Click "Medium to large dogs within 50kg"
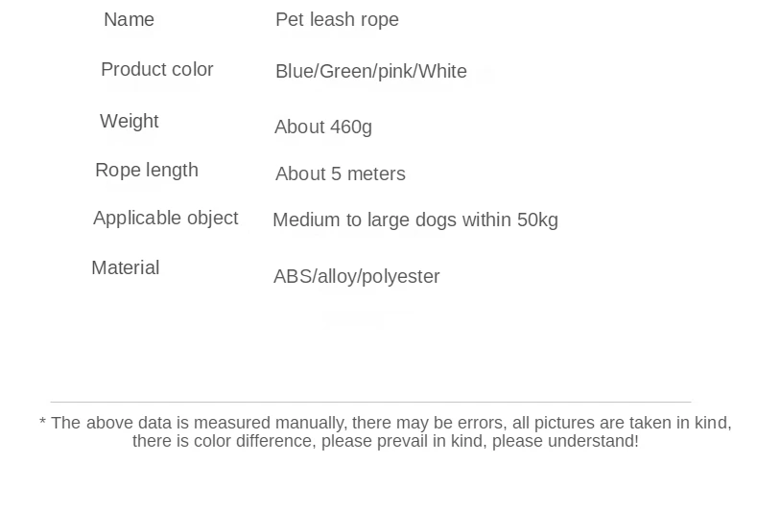Viewport: 757px width, 532px height. pos(415,220)
